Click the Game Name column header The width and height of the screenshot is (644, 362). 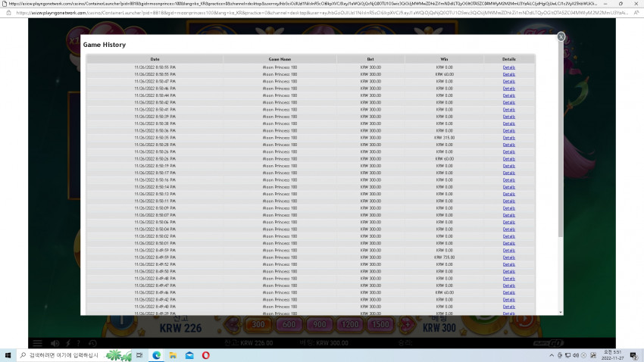click(280, 59)
